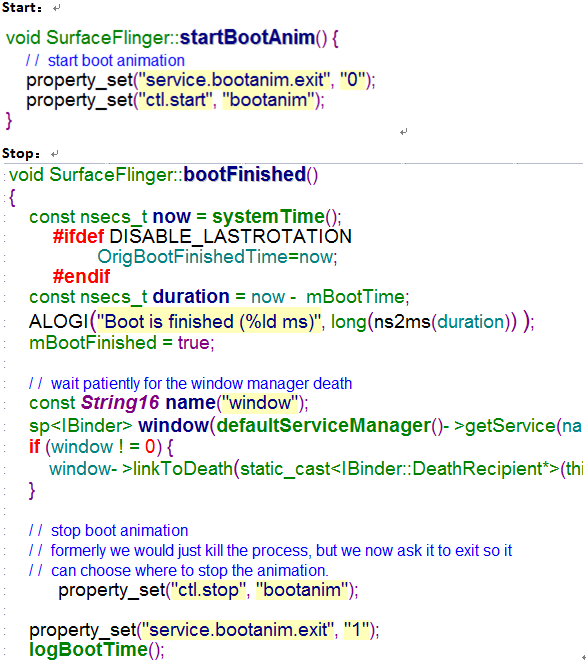Click the '#ifdef DISABLE_LASTROTATION' directive
The width and height of the screenshot is (586, 667).
pos(202,237)
